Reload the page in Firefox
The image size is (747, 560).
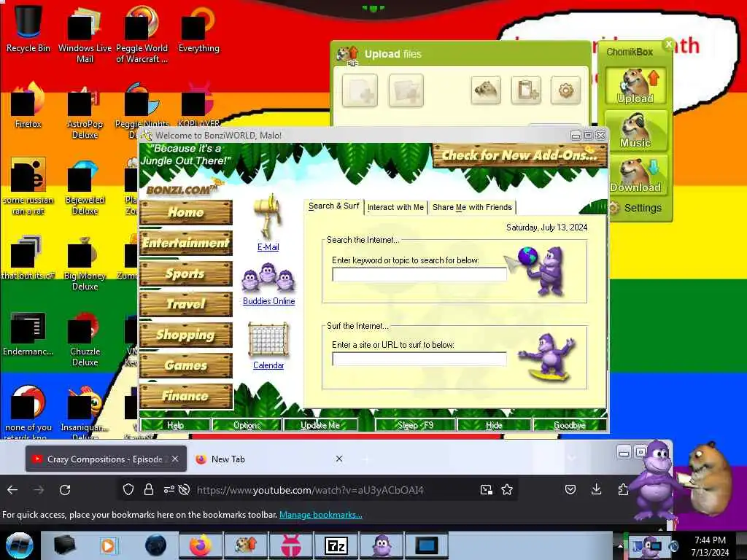click(65, 489)
